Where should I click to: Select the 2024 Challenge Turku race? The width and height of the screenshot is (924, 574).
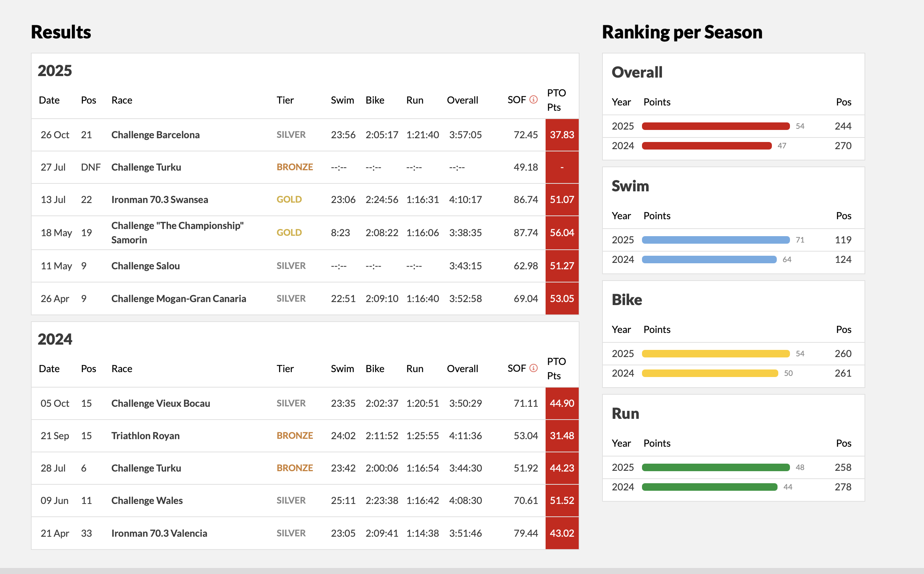coord(146,468)
